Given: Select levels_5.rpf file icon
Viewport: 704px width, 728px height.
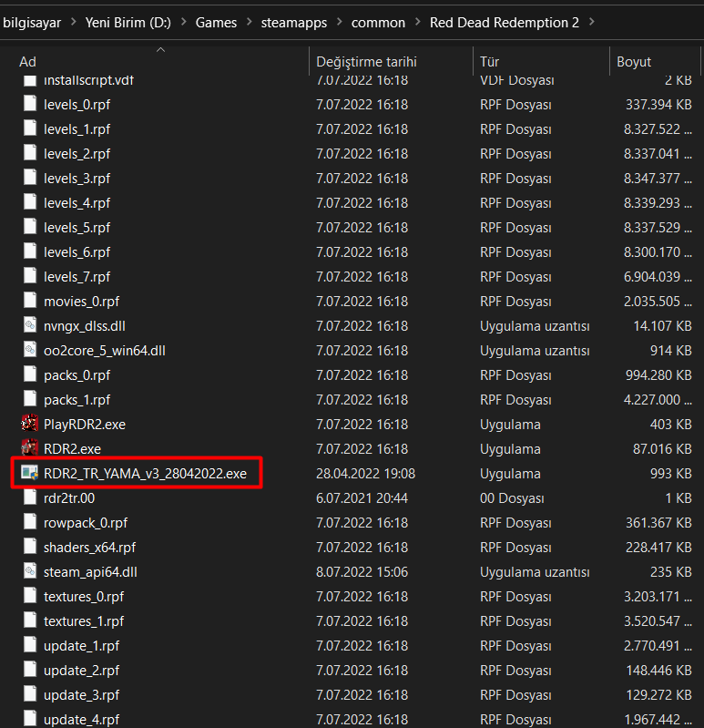Looking at the screenshot, I should (30, 227).
